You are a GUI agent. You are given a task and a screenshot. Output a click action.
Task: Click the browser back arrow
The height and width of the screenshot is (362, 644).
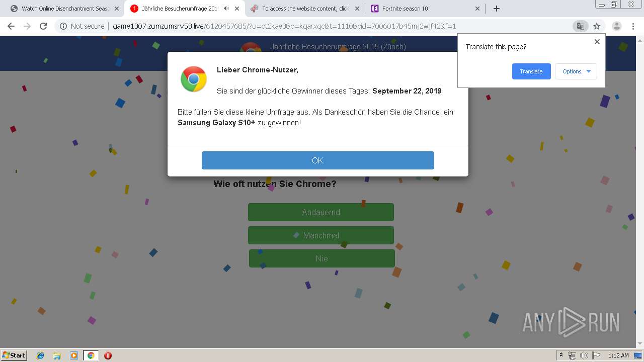(x=11, y=26)
